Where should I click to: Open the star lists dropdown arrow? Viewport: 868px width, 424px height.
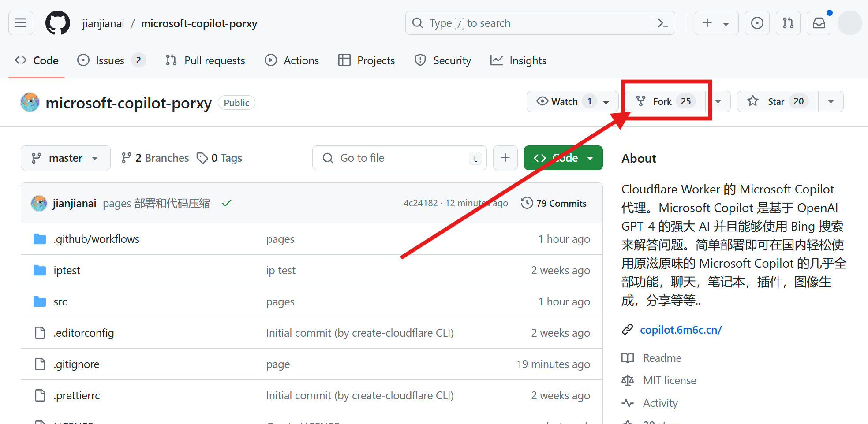(831, 101)
